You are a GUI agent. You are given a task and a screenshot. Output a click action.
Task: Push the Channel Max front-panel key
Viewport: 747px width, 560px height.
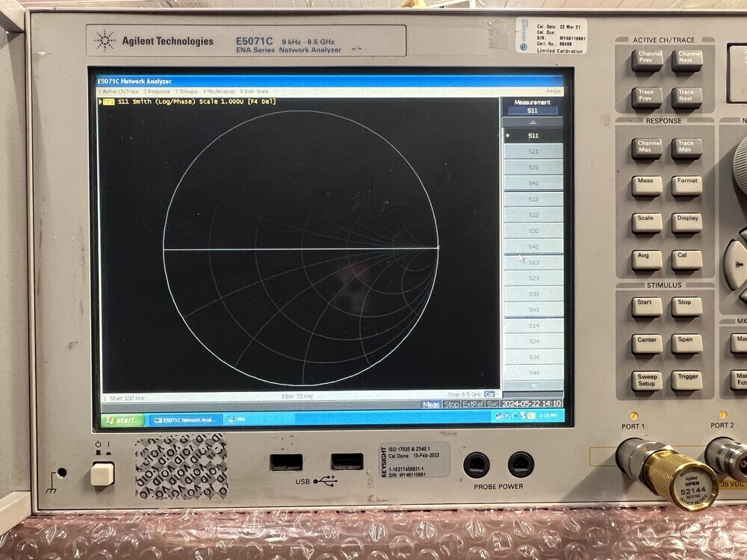tap(646, 149)
